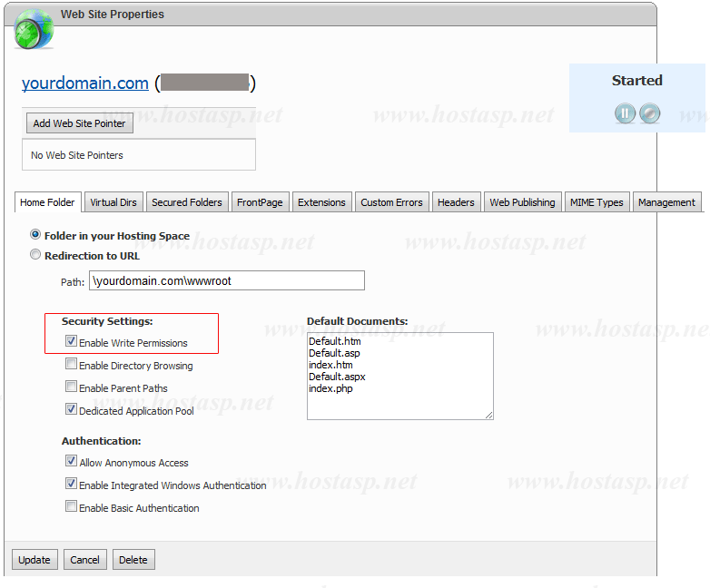Click the Update button
The width and height of the screenshot is (710, 588).
coord(35,560)
